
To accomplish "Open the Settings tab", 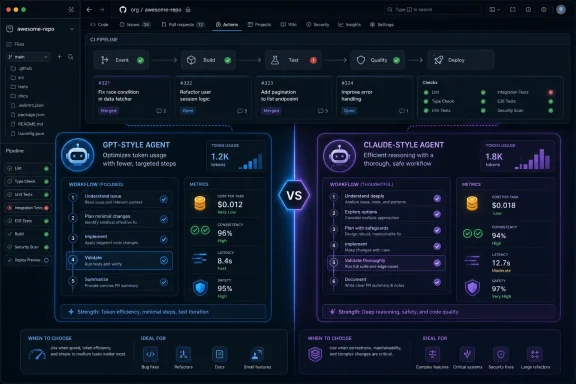I will [x=382, y=25].
